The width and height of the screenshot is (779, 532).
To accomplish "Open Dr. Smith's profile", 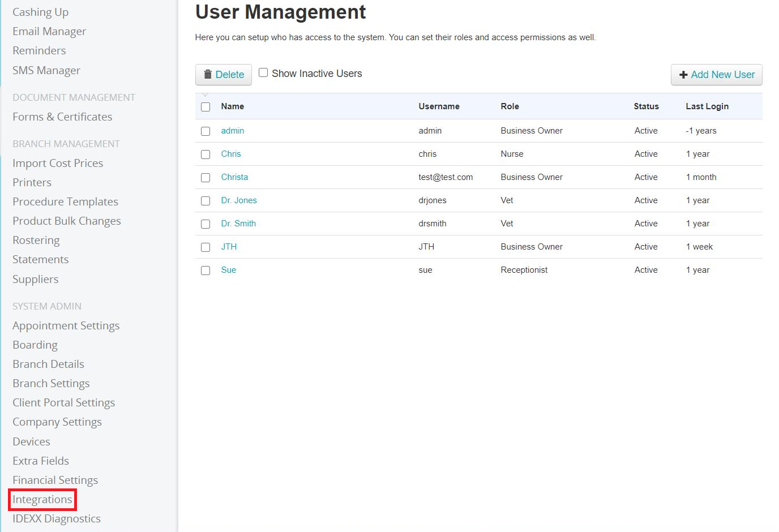I will (x=238, y=224).
